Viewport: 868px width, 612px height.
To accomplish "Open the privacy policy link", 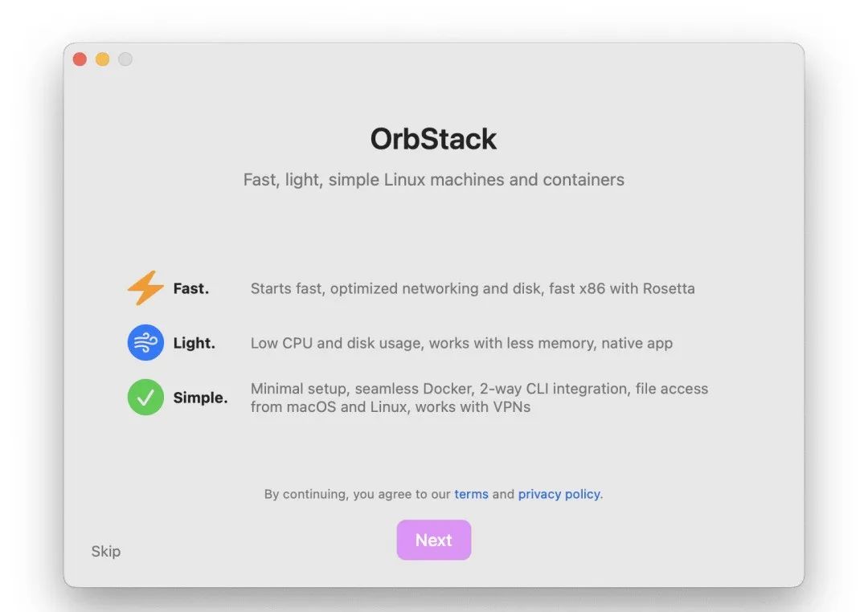I will click(x=559, y=494).
